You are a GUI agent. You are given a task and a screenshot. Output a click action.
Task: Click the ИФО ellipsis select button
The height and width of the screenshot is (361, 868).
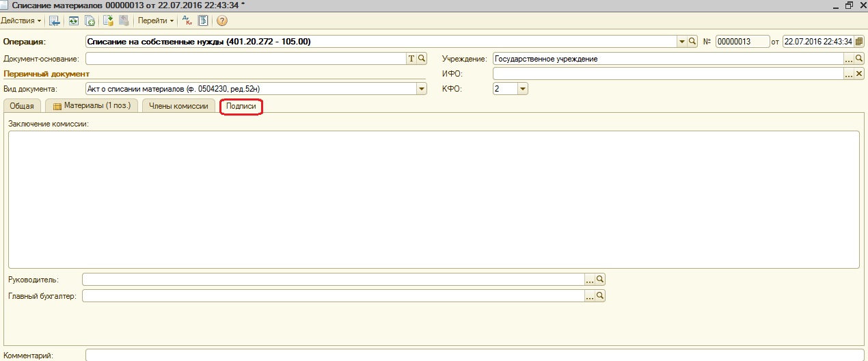pyautogui.click(x=850, y=74)
